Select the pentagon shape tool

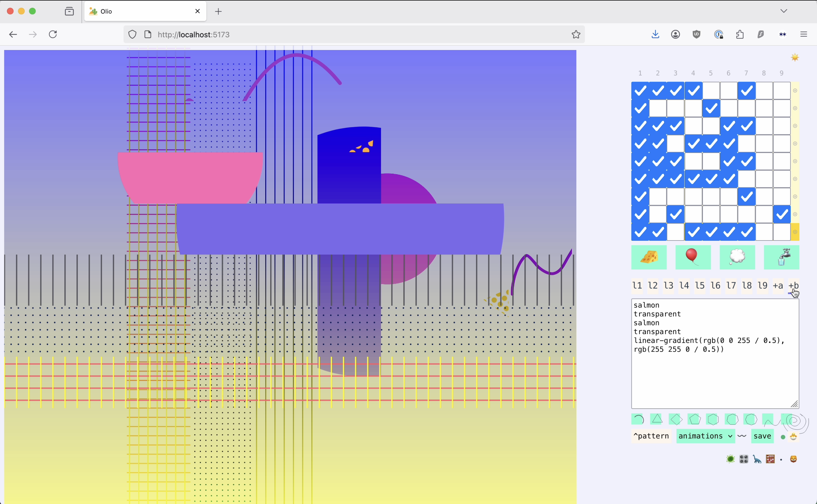click(694, 419)
